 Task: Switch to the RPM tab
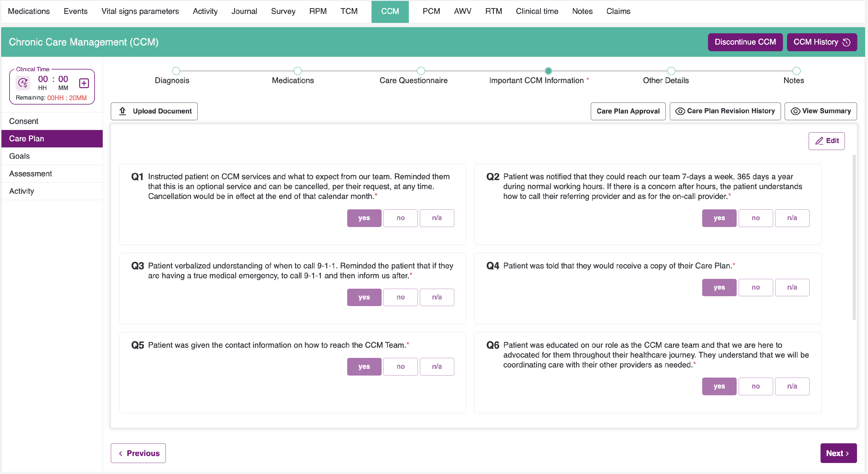[318, 11]
